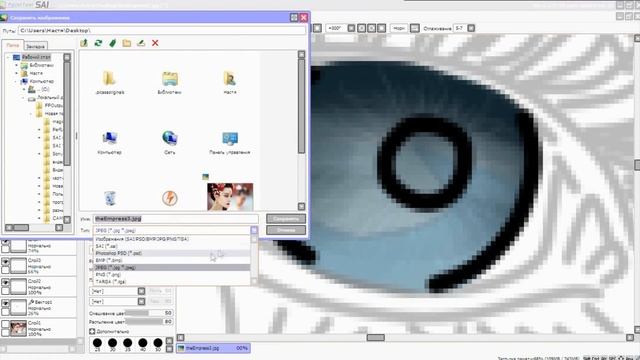
Task: Click the file list vertical scrollbar
Action: [x=301, y=106]
